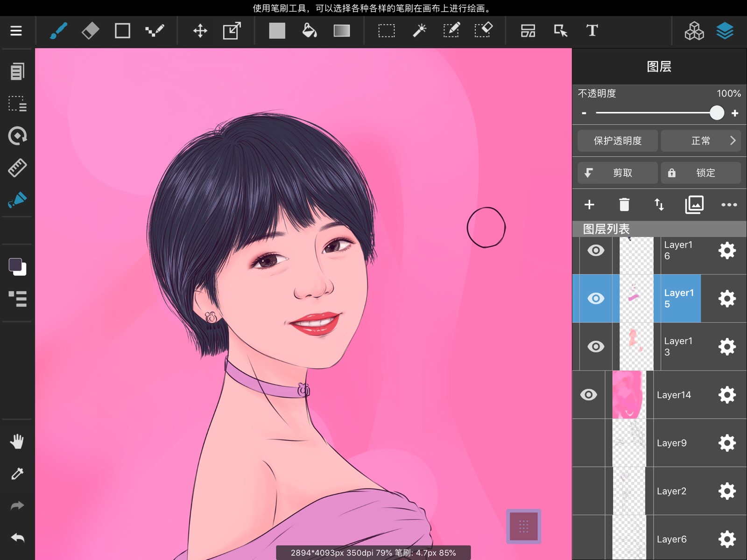Open the brush list sidebar icon
This screenshot has height=560, width=747.
click(x=17, y=299)
